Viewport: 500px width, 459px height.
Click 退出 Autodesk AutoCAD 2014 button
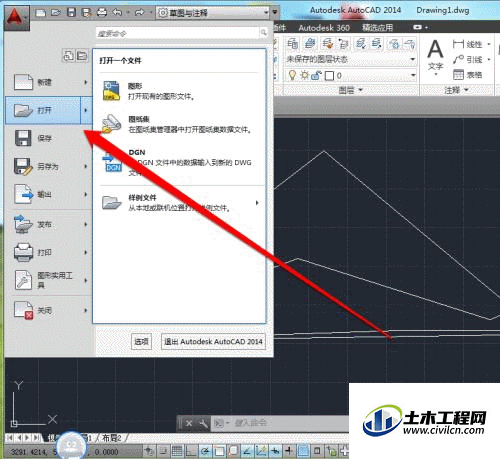[x=213, y=342]
